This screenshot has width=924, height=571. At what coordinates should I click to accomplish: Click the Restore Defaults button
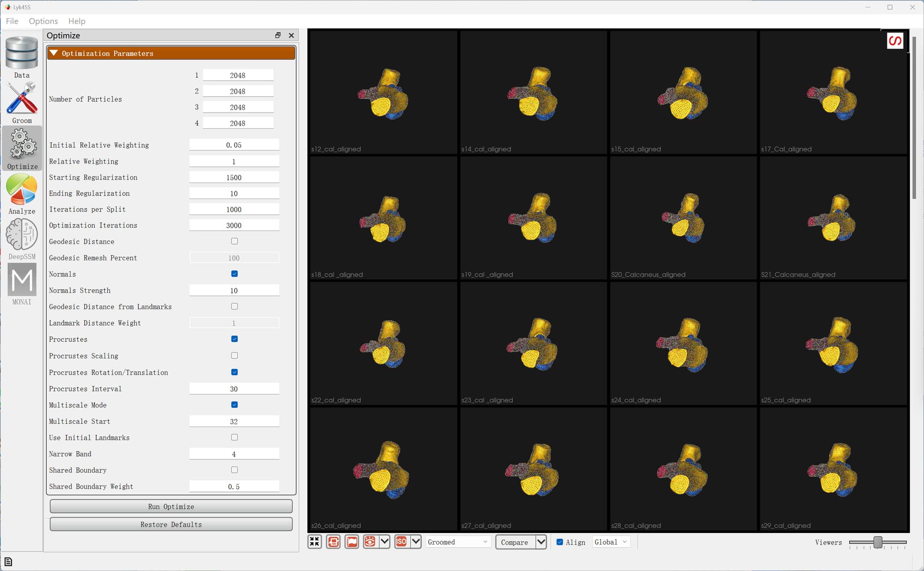click(171, 524)
